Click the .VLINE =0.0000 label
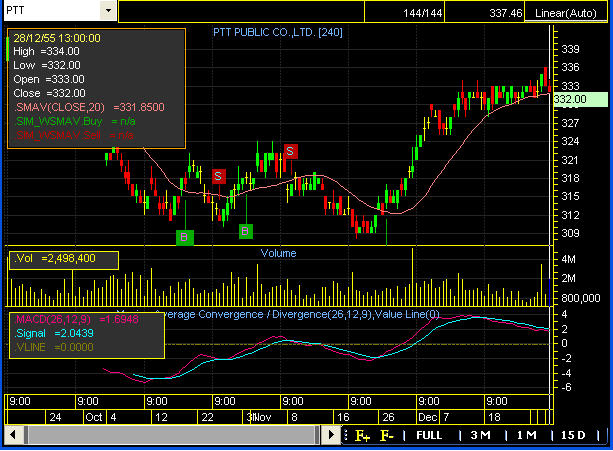The width and height of the screenshot is (613, 451). click(x=54, y=347)
